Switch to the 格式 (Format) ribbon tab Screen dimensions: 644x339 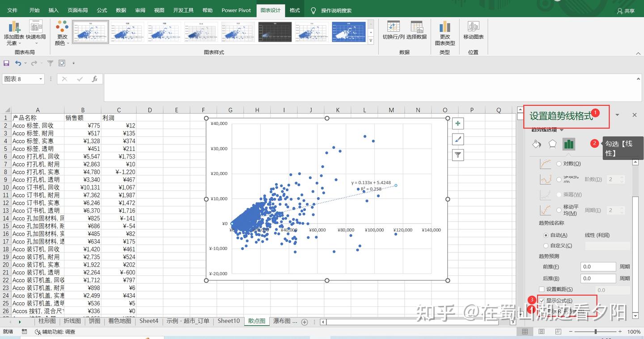pyautogui.click(x=295, y=10)
